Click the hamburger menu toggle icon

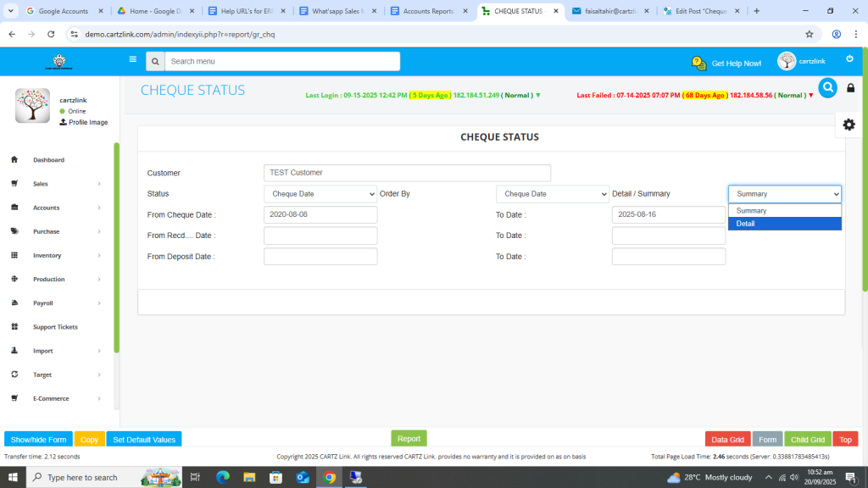coord(132,60)
